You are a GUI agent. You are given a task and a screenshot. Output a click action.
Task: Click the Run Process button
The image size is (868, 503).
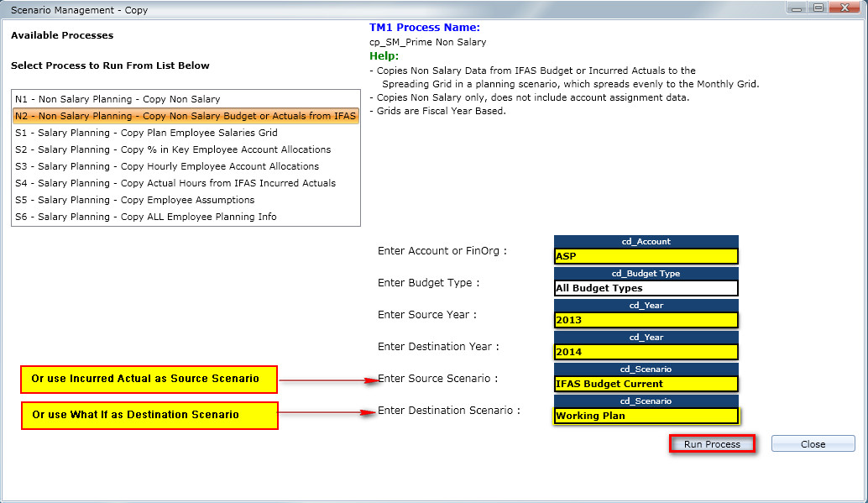point(712,443)
